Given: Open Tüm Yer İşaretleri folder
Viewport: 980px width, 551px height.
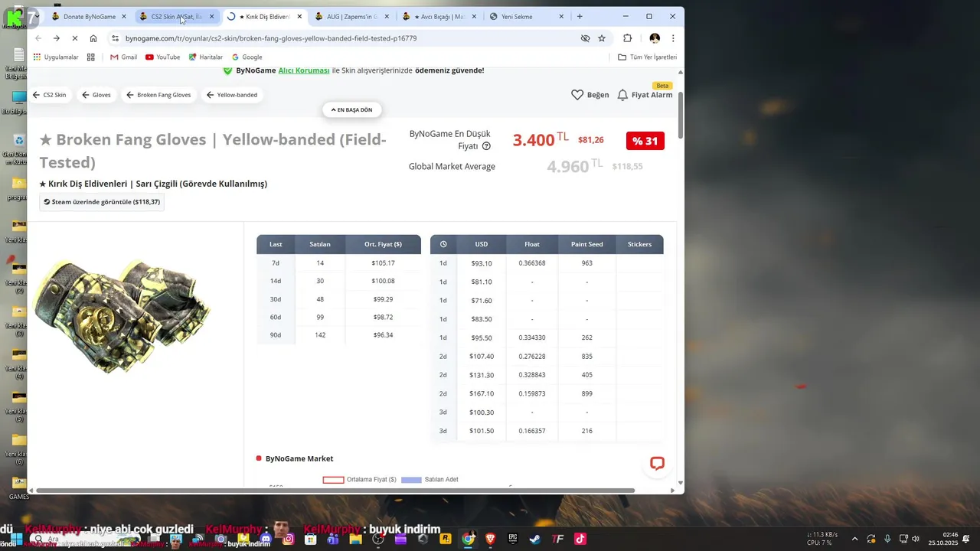Looking at the screenshot, I should pyautogui.click(x=647, y=57).
